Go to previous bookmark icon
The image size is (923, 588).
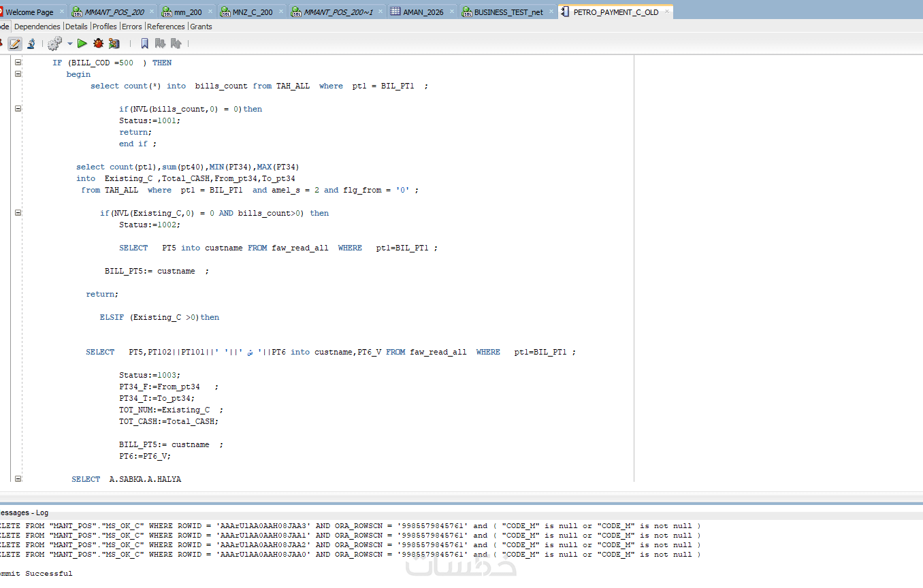[x=176, y=44]
